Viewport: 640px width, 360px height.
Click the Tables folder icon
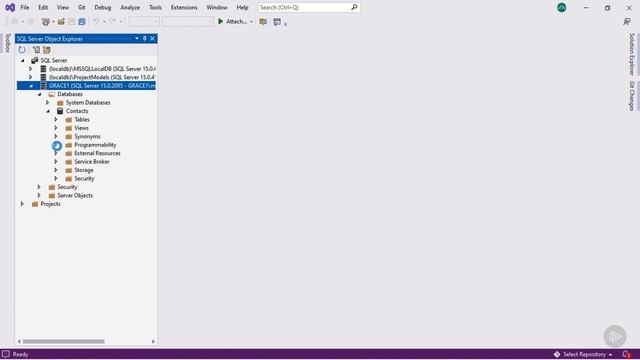pyautogui.click(x=69, y=120)
